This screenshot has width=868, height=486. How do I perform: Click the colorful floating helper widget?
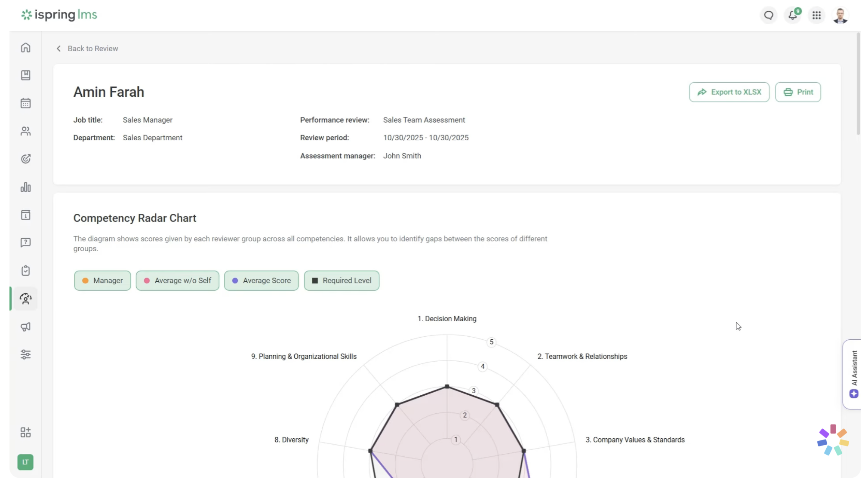point(833,440)
